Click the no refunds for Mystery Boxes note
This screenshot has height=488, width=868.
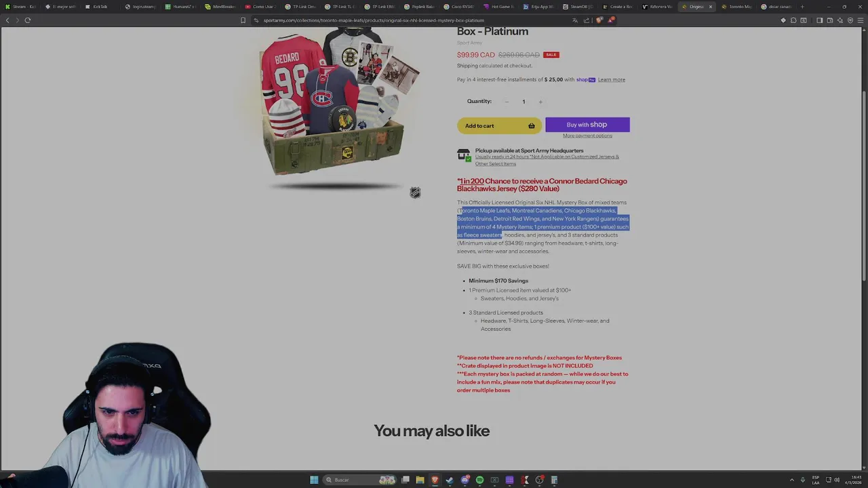(x=540, y=358)
